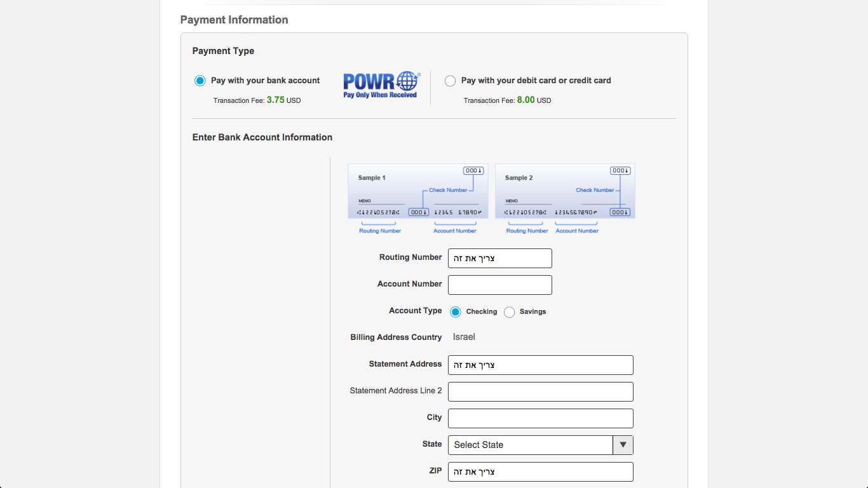The height and width of the screenshot is (488, 868).
Task: Choose Checking account type
Action: pyautogui.click(x=456, y=312)
